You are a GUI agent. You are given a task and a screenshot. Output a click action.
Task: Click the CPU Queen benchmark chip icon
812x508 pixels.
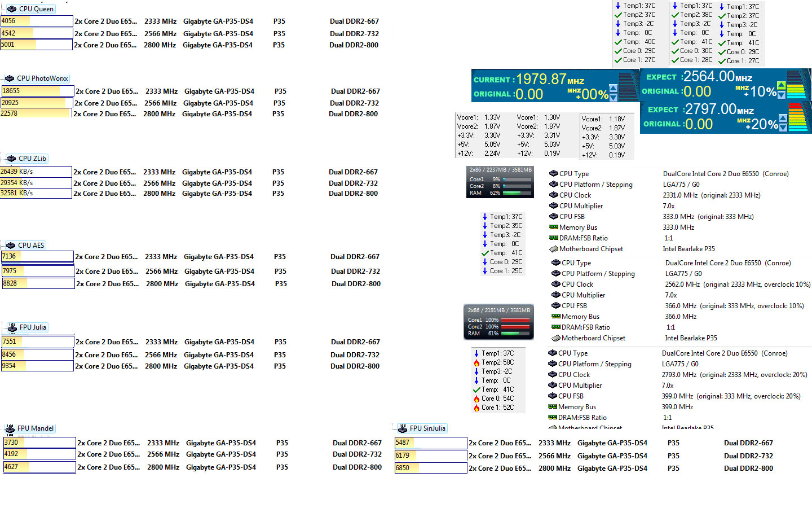point(11,8)
